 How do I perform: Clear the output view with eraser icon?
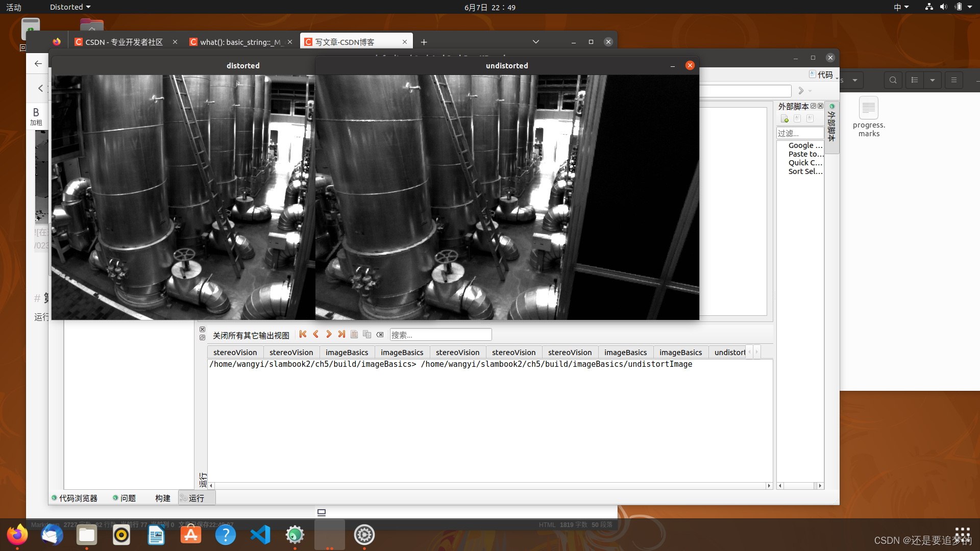[380, 335]
